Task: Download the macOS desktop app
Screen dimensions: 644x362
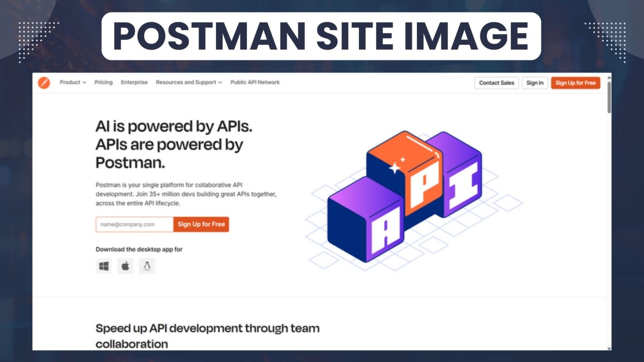Action: tap(126, 266)
